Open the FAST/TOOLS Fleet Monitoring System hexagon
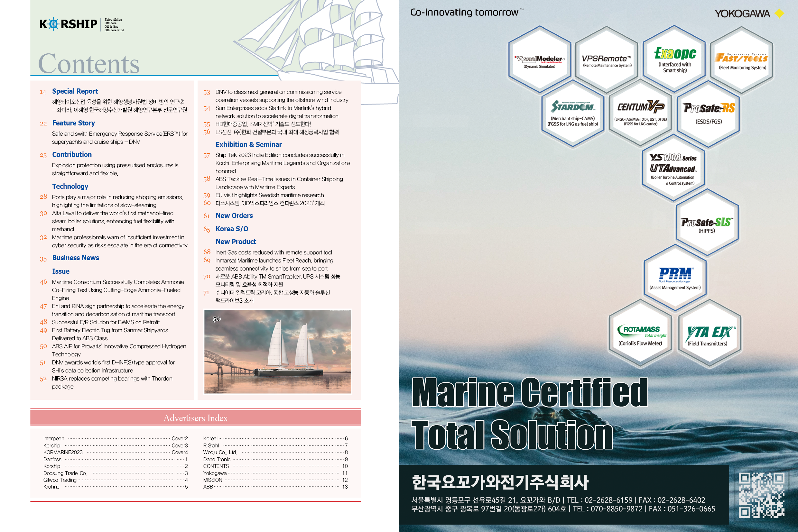798x532 pixels. [x=742, y=60]
